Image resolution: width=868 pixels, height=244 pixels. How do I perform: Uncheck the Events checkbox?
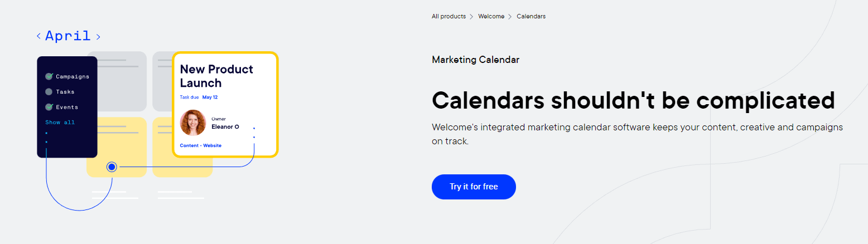pyautogui.click(x=49, y=107)
